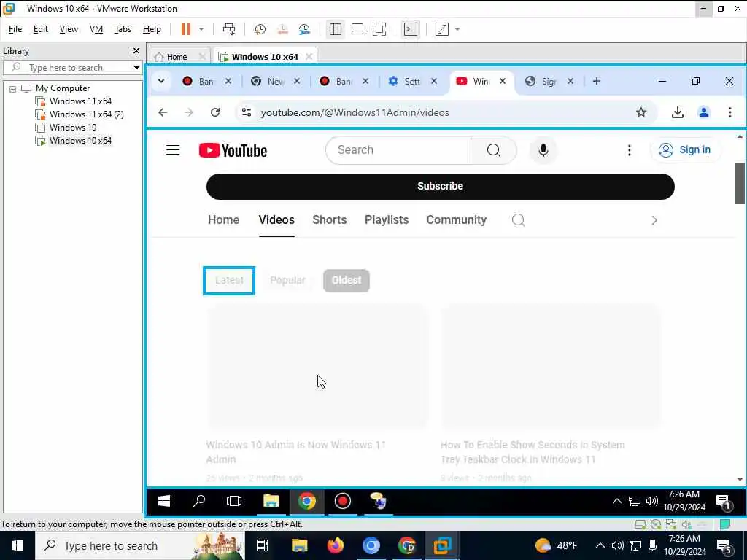Go back in Chrome
Image resolution: width=747 pixels, height=560 pixels.
[x=163, y=112]
